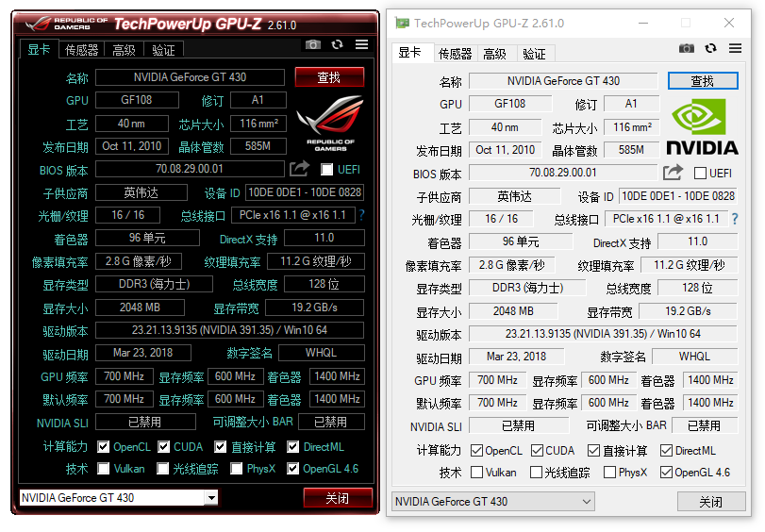Click 着色器 96 单元 field in standard window

[x=521, y=241]
